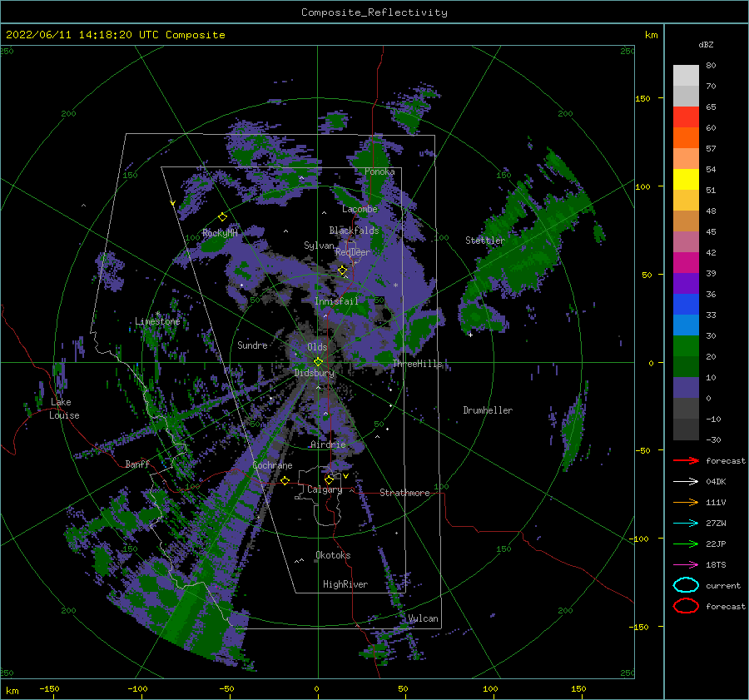This screenshot has height=700, width=749.
Task: Click the red forecast ellipse icon
Action: (686, 606)
